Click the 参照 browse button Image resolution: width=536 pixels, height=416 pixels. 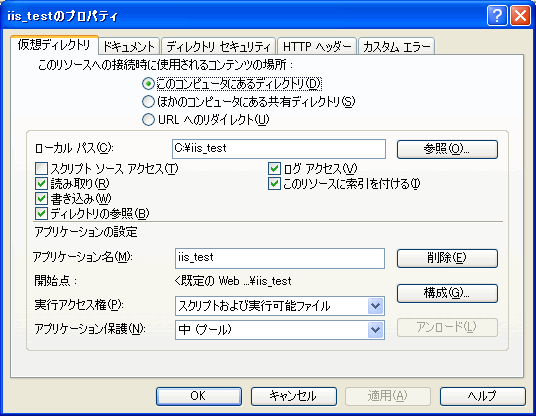pyautogui.click(x=447, y=149)
